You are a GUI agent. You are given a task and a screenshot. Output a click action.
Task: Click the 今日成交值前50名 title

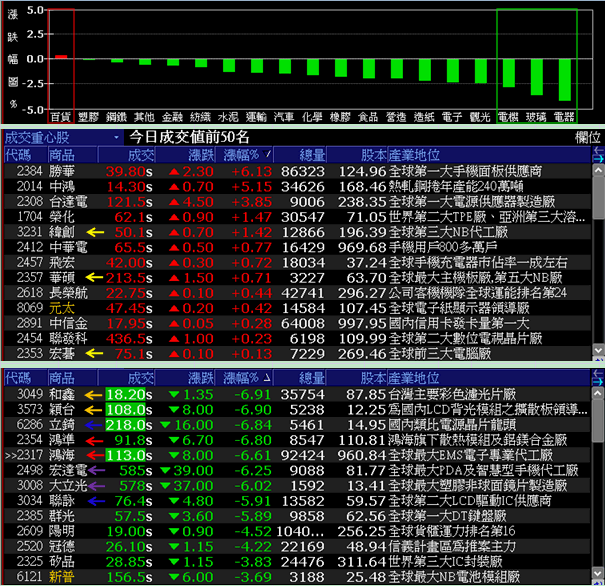[189, 137]
